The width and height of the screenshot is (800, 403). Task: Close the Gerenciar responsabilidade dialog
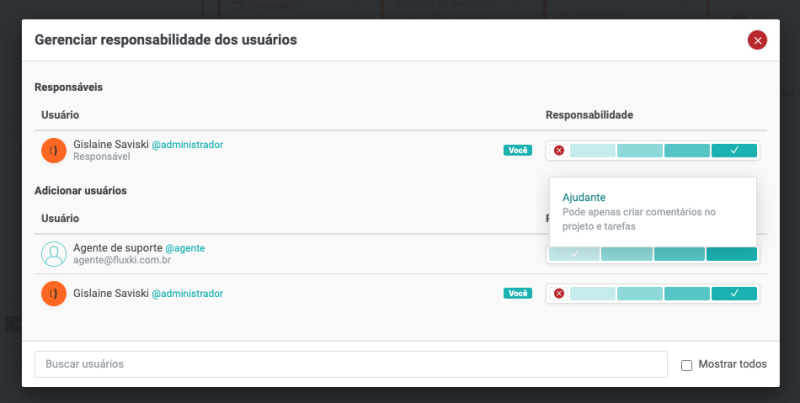(757, 40)
